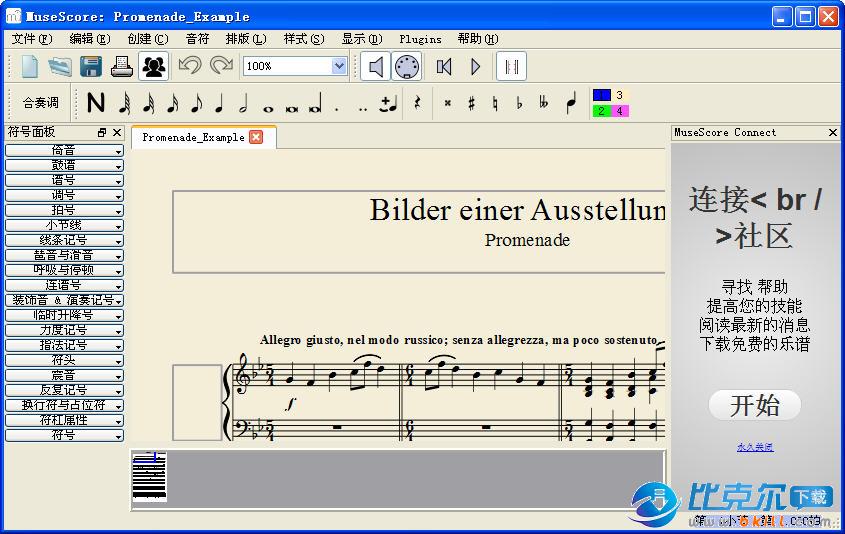Toggle note input mode N button
Viewport: 845px width, 534px height.
(x=96, y=102)
